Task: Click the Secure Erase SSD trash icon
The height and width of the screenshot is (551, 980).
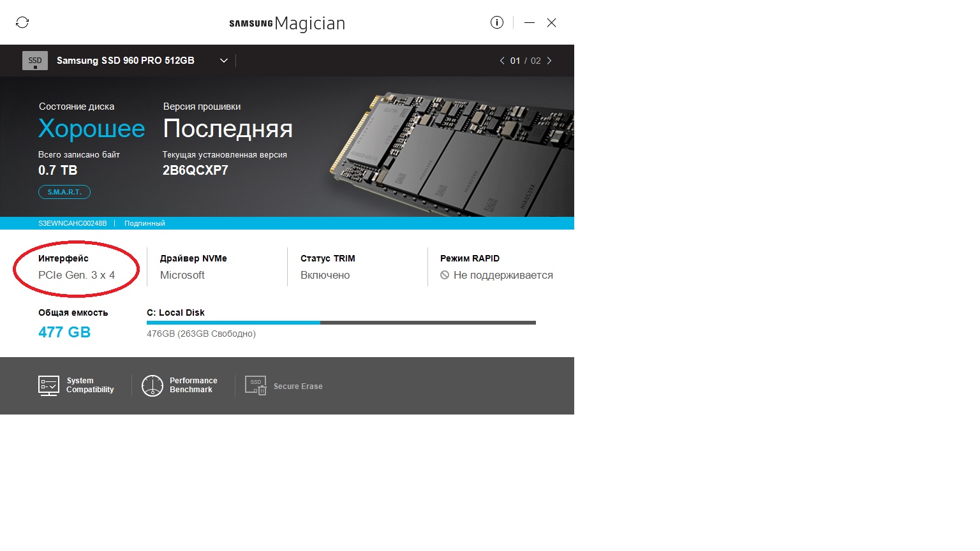Action: point(256,386)
